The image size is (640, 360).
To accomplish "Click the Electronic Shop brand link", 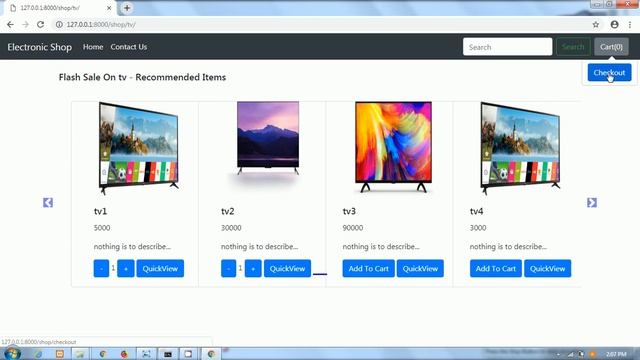I will point(40,47).
